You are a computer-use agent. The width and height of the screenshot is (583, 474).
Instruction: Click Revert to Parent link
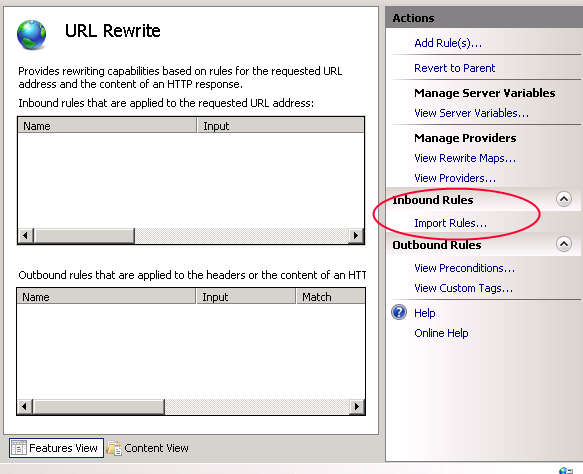(454, 68)
